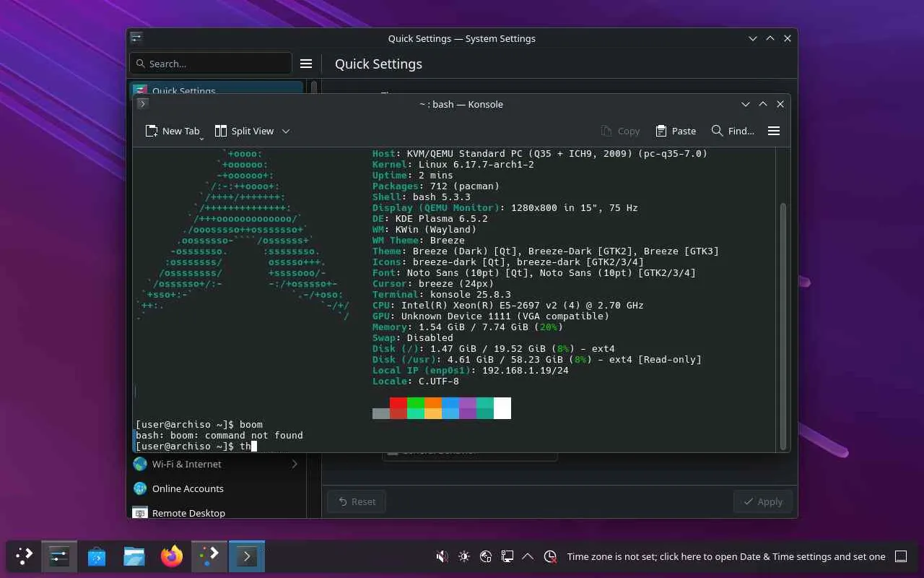Open the Dolphin file manager taskbar icon
The height and width of the screenshot is (578, 924).
tap(134, 556)
